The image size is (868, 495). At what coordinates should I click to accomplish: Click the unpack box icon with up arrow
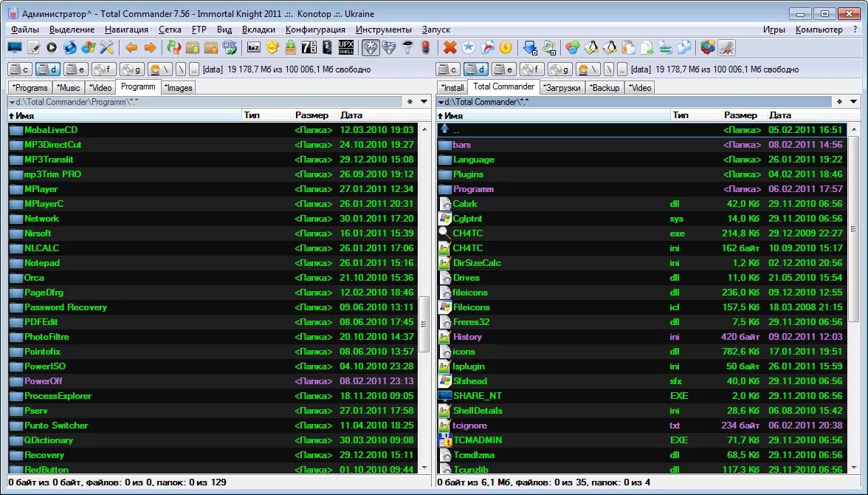pyautogui.click(x=211, y=48)
